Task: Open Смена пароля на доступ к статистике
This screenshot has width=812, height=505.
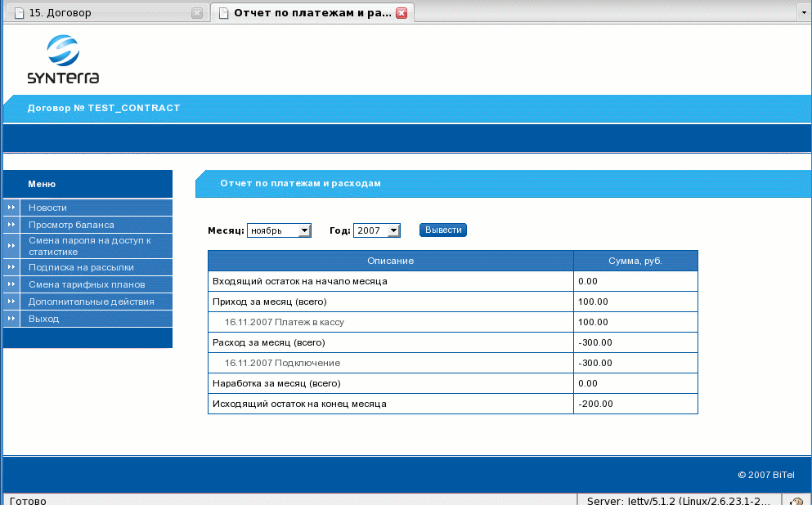Action: coord(90,246)
